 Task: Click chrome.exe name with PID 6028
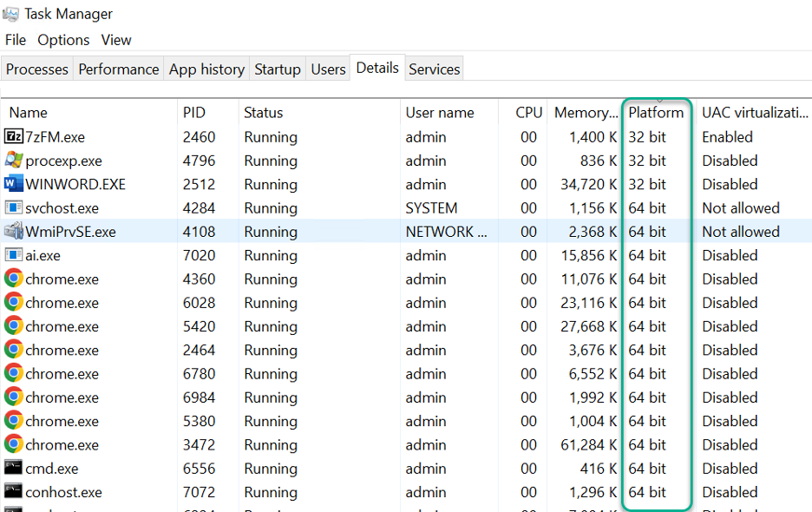pyautogui.click(x=62, y=303)
